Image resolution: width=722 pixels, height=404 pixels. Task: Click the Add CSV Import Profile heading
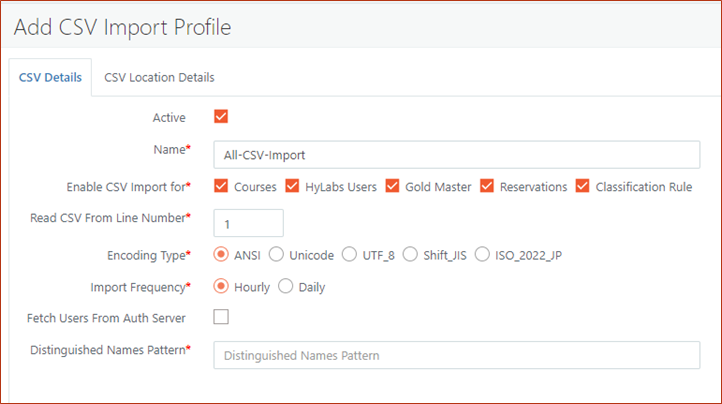click(123, 27)
